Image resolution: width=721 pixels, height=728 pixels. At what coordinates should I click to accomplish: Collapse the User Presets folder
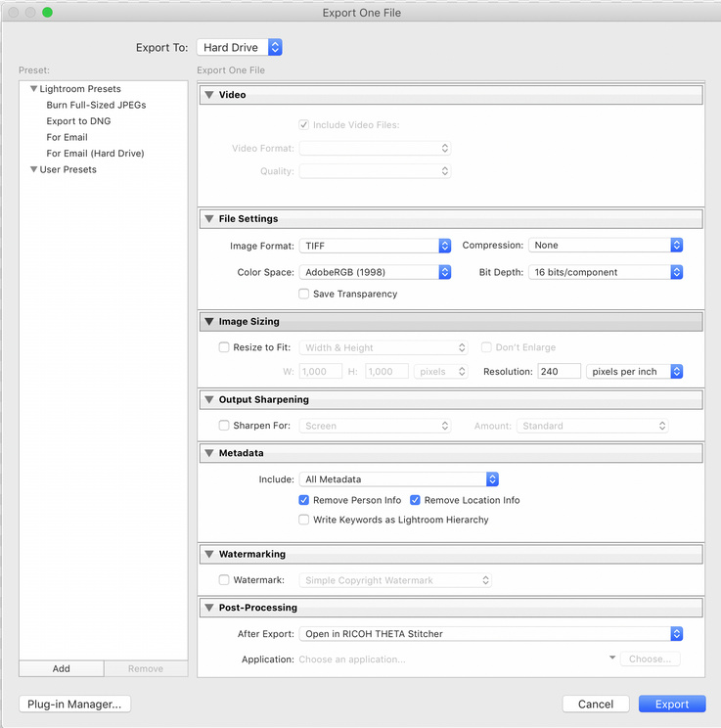point(33,169)
